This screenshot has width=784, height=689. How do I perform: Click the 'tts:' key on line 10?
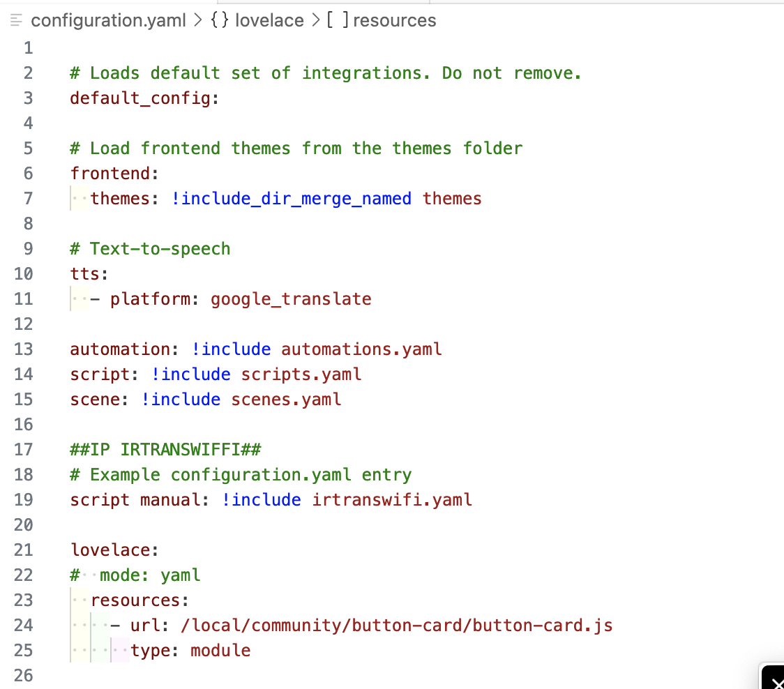89,273
